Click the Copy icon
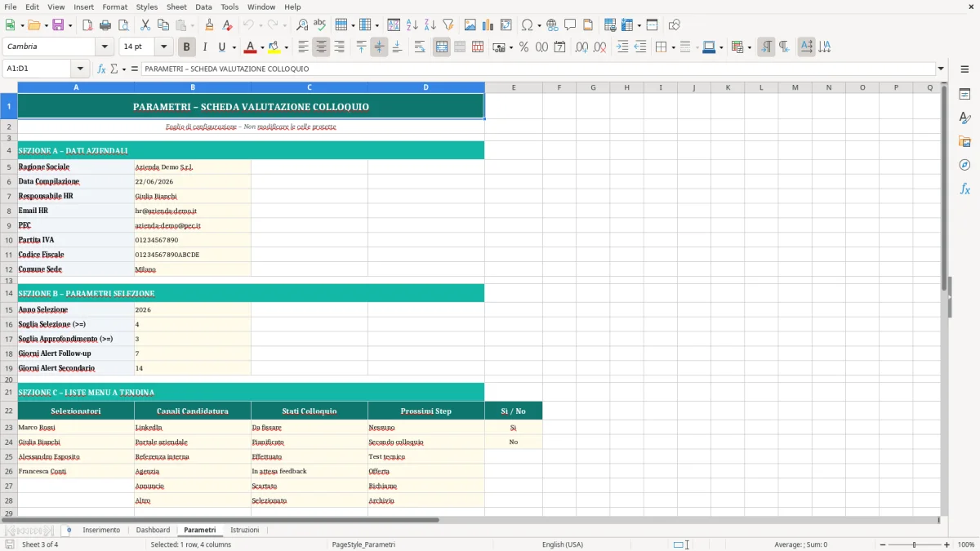The width and height of the screenshot is (980, 551). pyautogui.click(x=163, y=25)
